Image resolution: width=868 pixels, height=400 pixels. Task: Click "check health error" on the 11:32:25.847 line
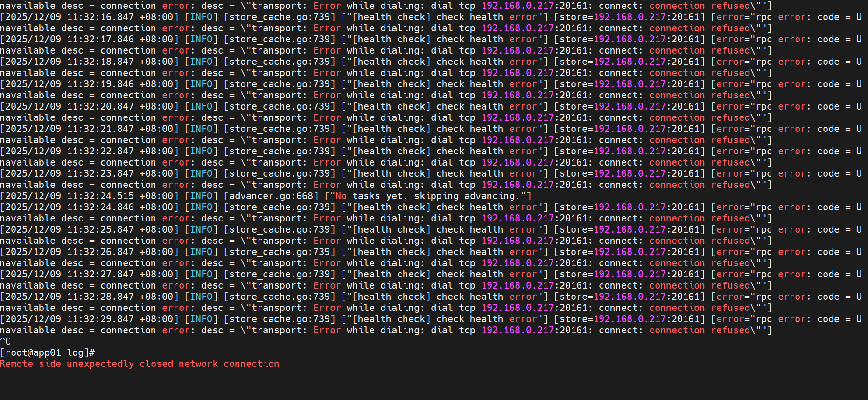tap(487, 230)
